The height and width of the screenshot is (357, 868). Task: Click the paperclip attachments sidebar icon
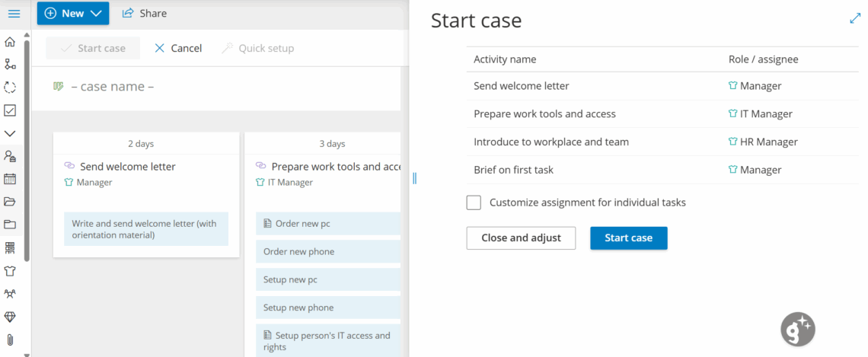pyautogui.click(x=10, y=339)
